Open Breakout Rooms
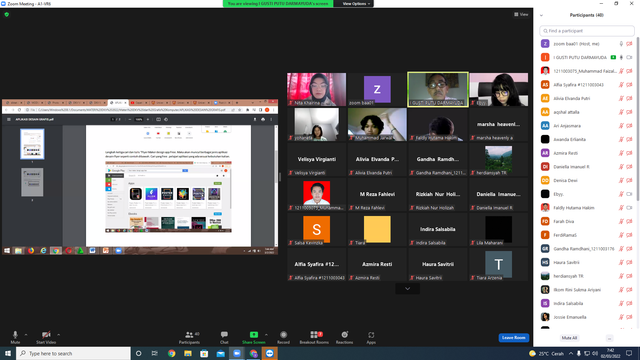Image resolution: width=640 pixels, height=360 pixels. [x=314, y=337]
